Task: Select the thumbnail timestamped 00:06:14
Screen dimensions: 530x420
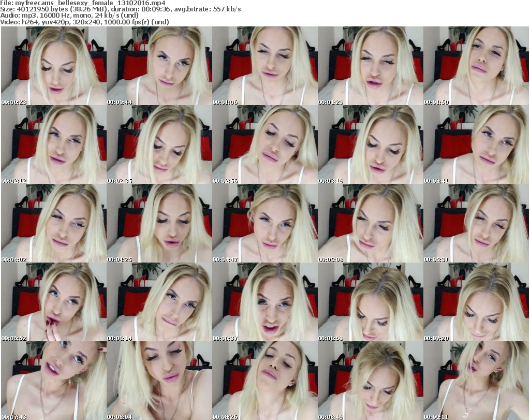Action: (x=159, y=302)
